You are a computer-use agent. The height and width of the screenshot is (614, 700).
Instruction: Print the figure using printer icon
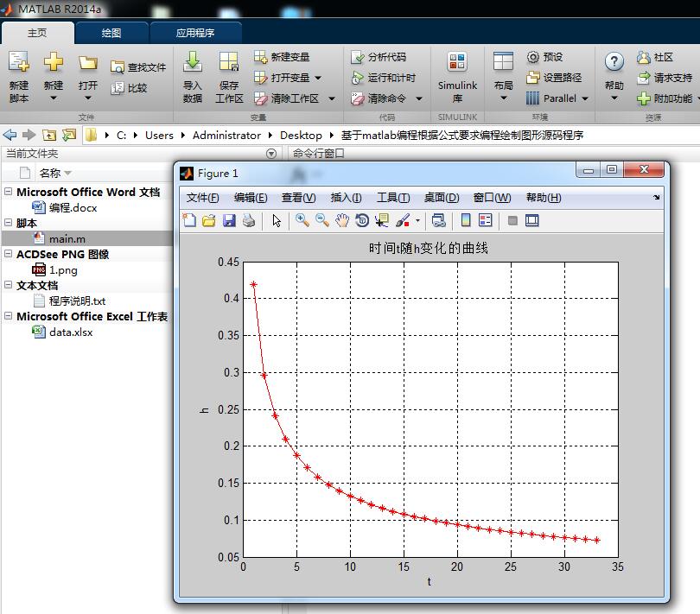point(249,220)
